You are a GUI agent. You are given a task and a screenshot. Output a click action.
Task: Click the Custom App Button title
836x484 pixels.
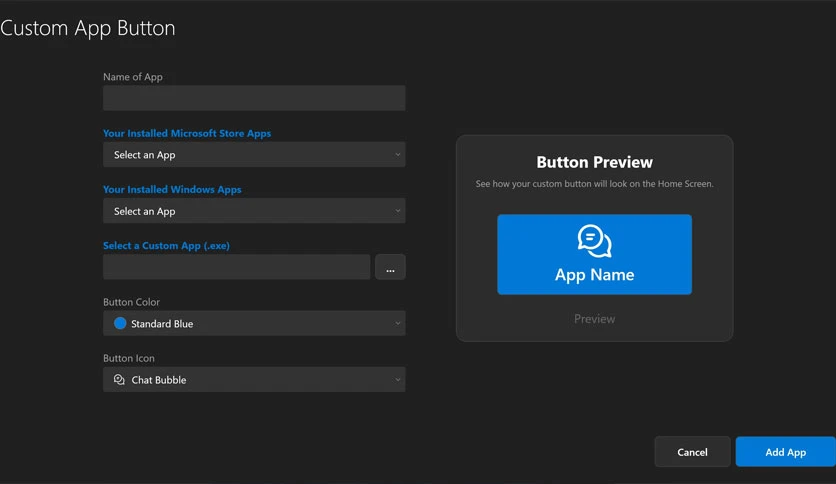(87, 28)
